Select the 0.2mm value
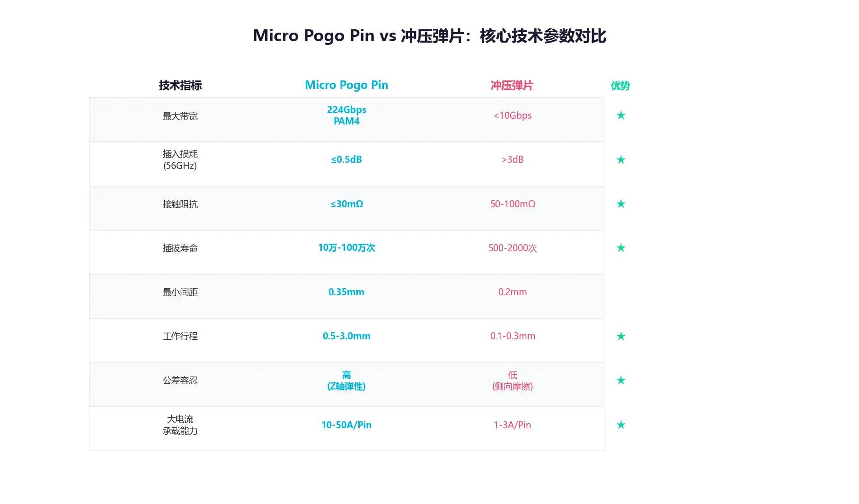Viewport: 859px width, 504px height. [x=513, y=292]
